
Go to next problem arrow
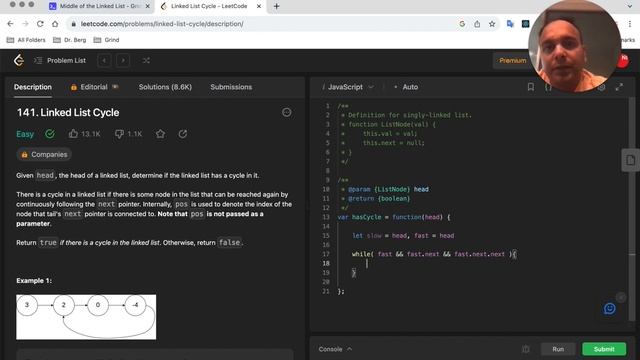[x=123, y=60]
